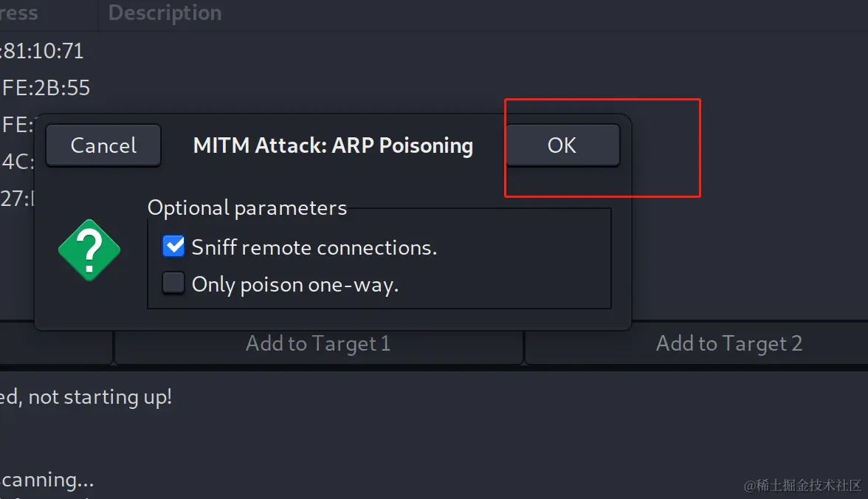This screenshot has height=499, width=868.
Task: Enable the Only poison one-way checkbox
Action: tap(173, 283)
